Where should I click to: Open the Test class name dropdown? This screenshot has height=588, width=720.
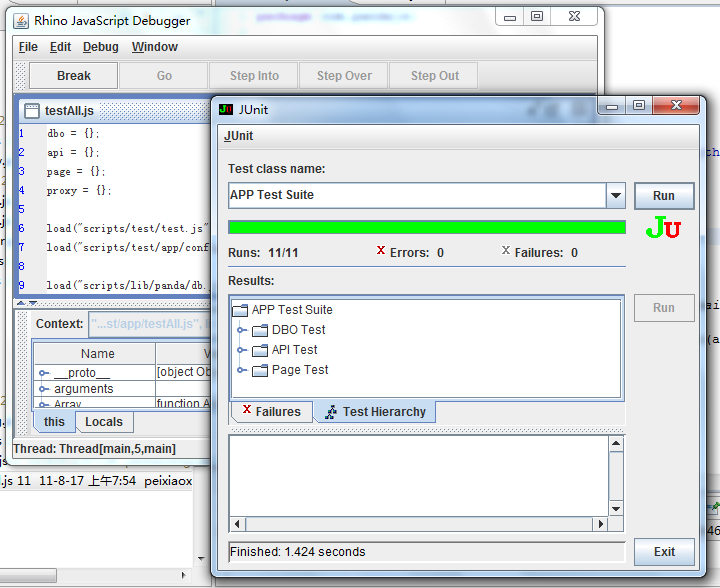pos(616,196)
